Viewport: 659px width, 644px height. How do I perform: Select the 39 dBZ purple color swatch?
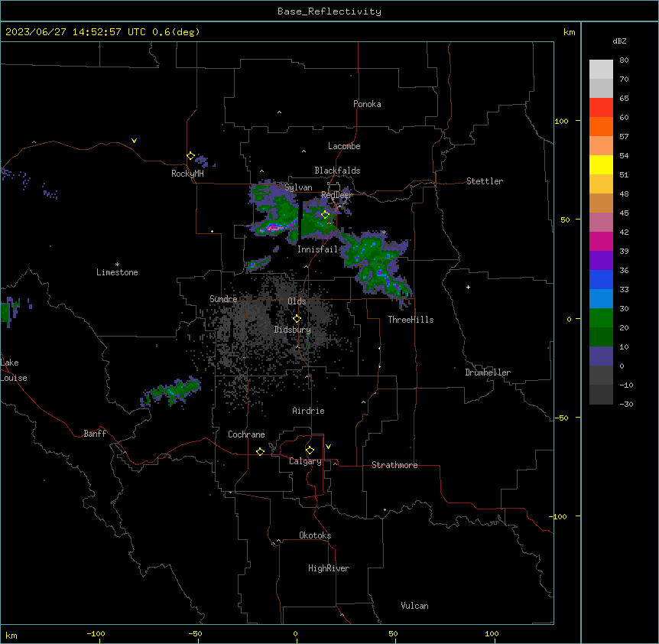click(601, 260)
